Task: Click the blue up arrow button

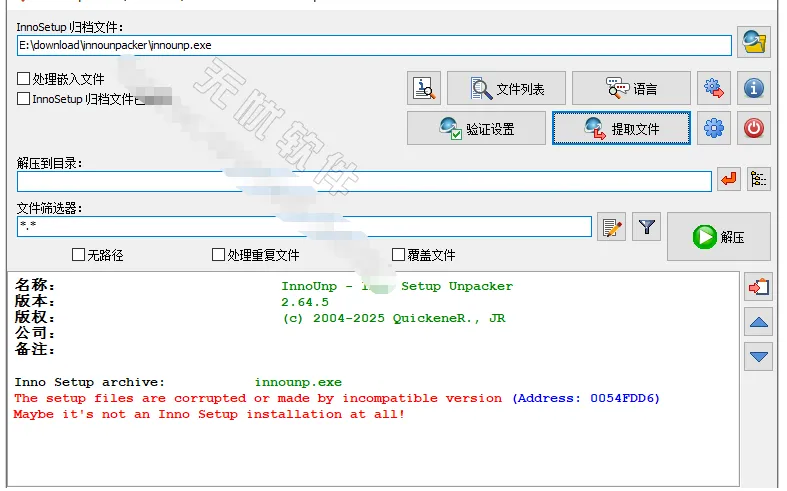Action: pyautogui.click(x=758, y=322)
